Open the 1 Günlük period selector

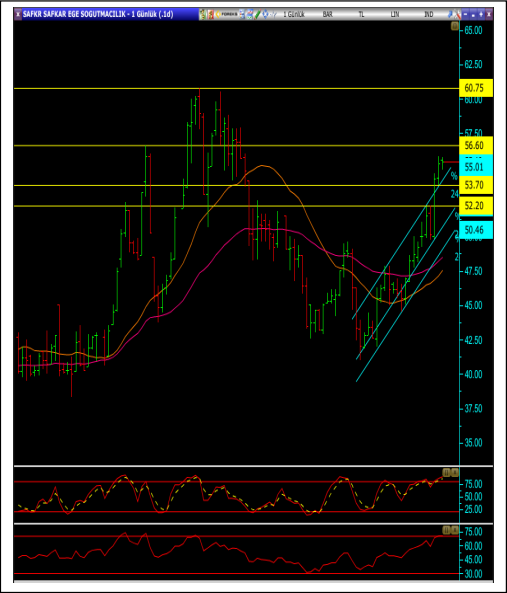tap(294, 14)
